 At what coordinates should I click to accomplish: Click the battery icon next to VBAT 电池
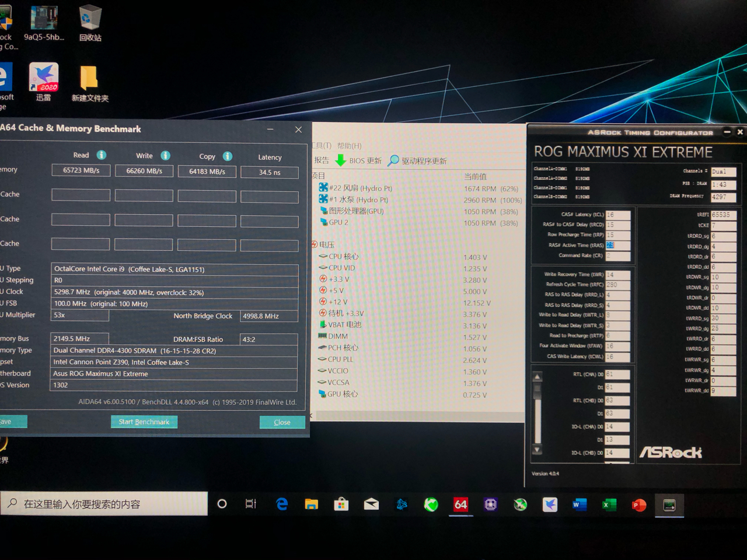323,324
